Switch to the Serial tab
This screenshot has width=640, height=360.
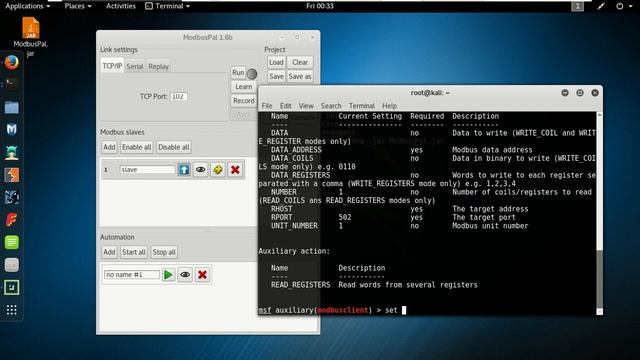tap(135, 66)
